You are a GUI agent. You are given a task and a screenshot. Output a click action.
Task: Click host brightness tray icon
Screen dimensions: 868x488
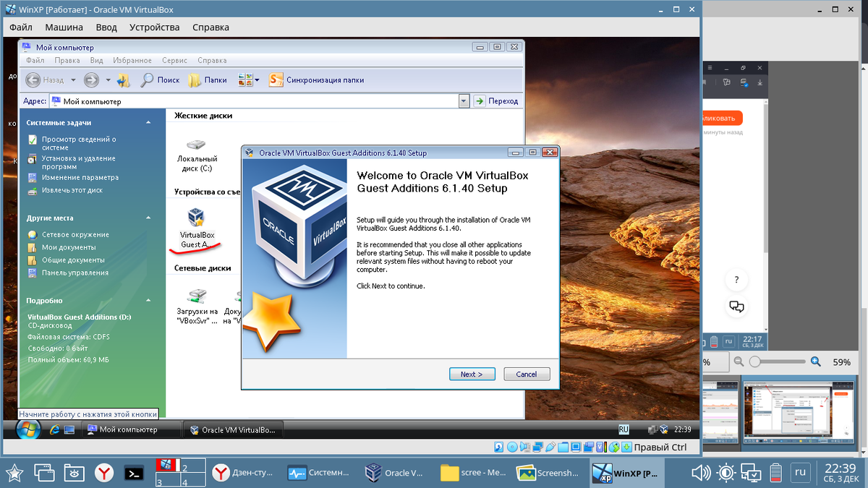[x=726, y=473]
